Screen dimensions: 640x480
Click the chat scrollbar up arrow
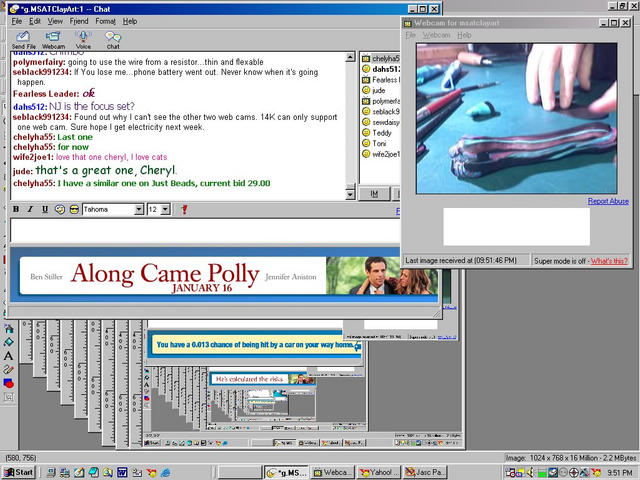350,57
